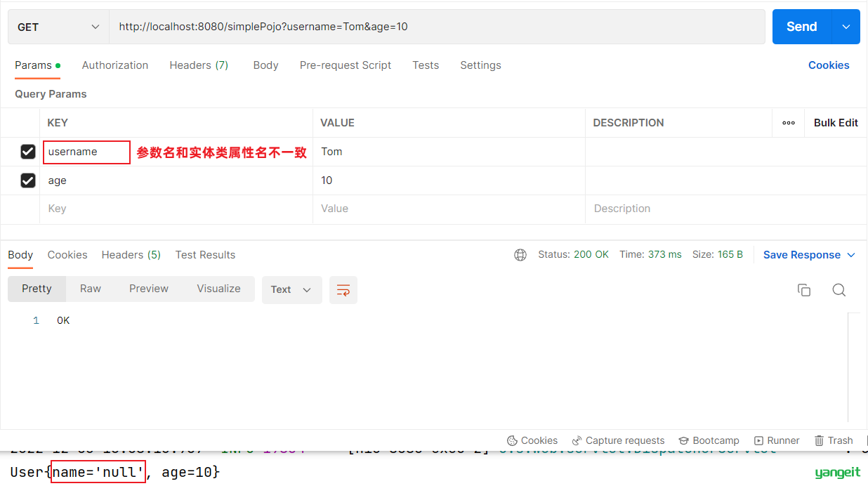868x486 pixels.
Task: Open the Tests tab
Action: pos(426,65)
